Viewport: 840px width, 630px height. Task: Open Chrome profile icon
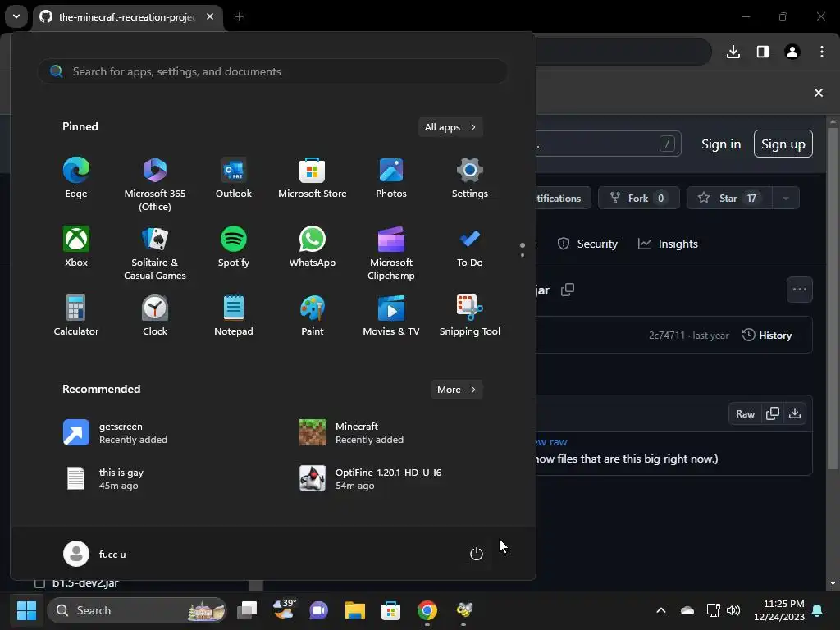click(x=792, y=52)
